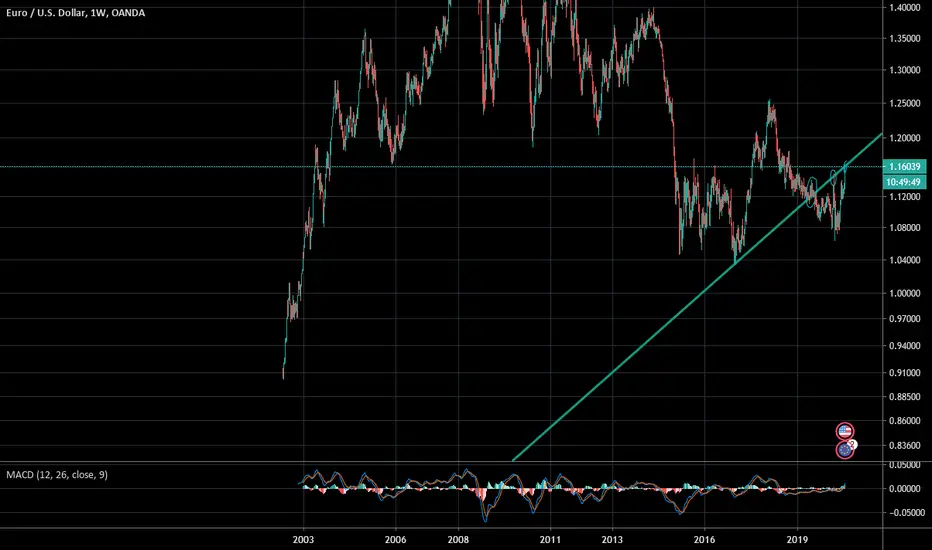932x550 pixels.
Task: Click the 1.40000 price scale label
Action: 905,8
